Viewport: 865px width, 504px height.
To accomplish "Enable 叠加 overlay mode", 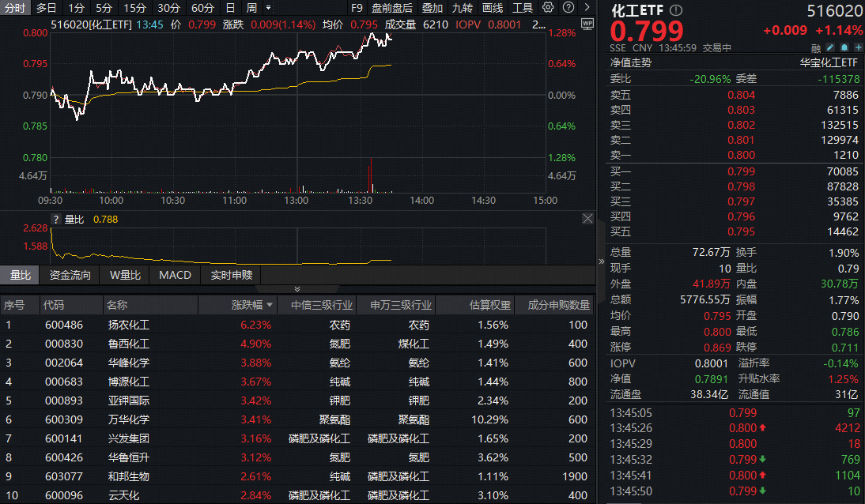I will (431, 8).
